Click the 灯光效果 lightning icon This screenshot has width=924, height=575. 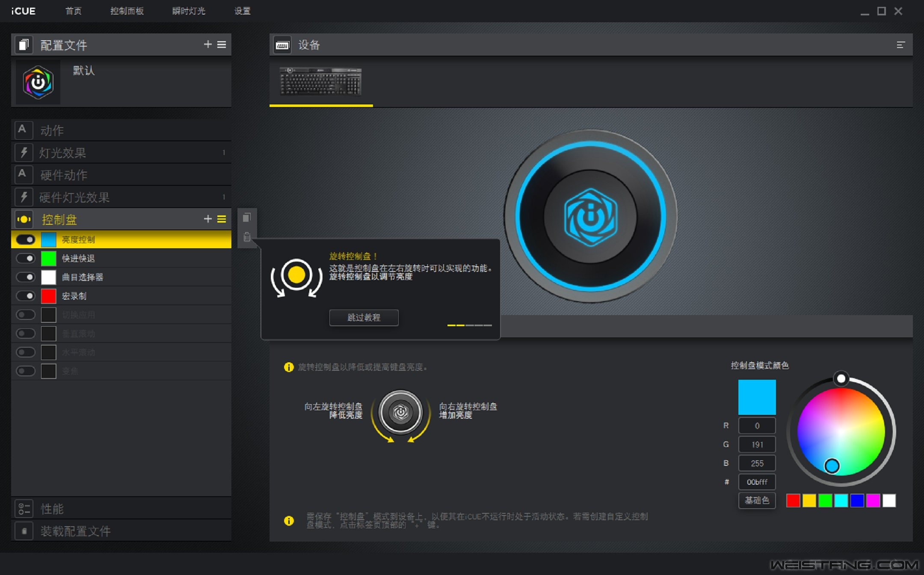click(24, 152)
